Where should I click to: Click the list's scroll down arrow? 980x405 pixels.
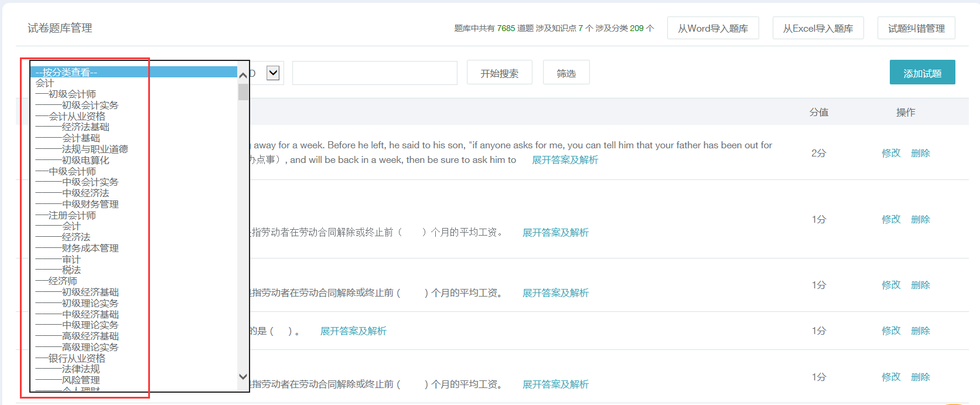tap(243, 377)
